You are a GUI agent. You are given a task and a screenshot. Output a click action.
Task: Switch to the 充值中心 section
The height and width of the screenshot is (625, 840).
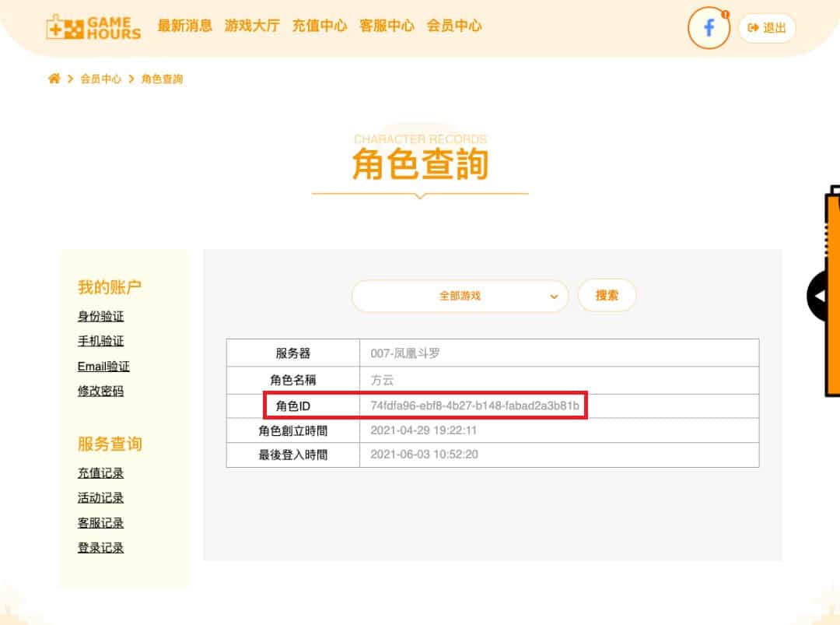pyautogui.click(x=319, y=25)
